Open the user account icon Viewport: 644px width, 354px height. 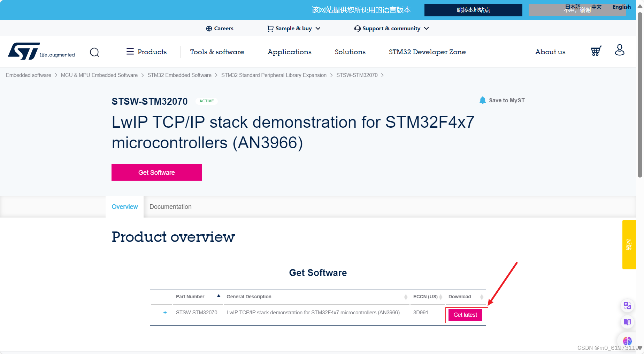point(620,51)
